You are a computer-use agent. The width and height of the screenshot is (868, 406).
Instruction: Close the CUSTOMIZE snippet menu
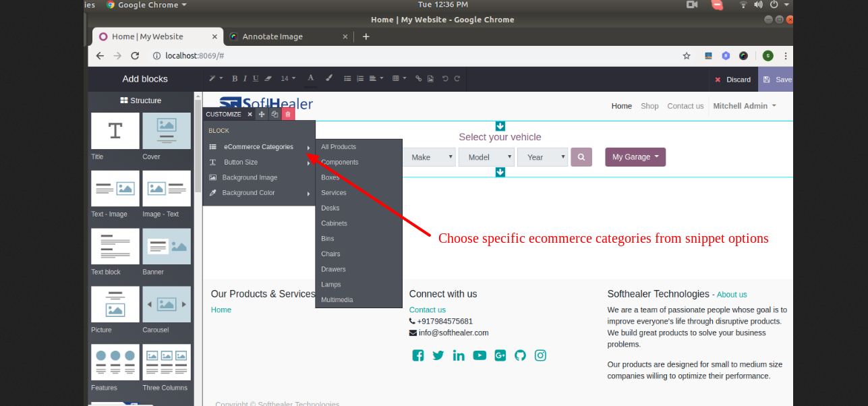(250, 114)
